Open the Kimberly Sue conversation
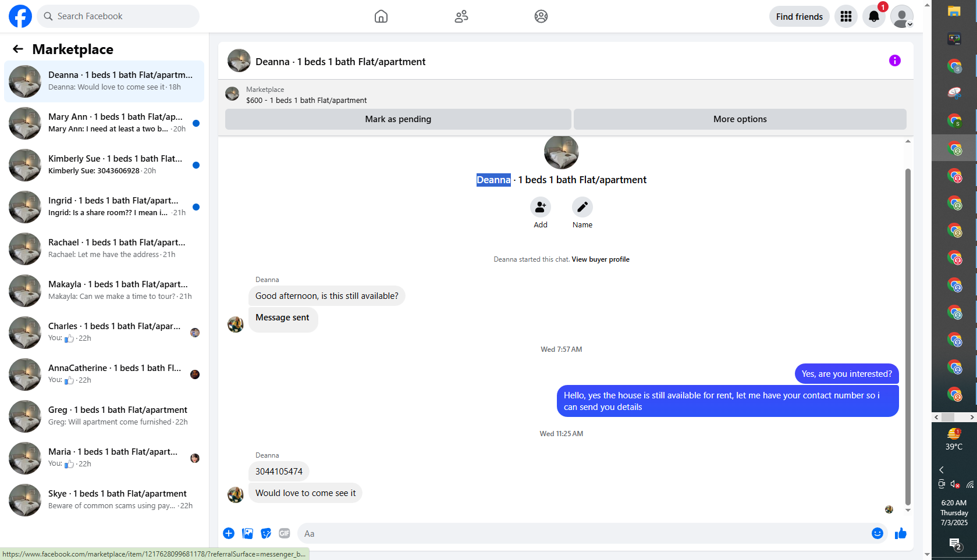The width and height of the screenshot is (977, 560). pos(104,165)
